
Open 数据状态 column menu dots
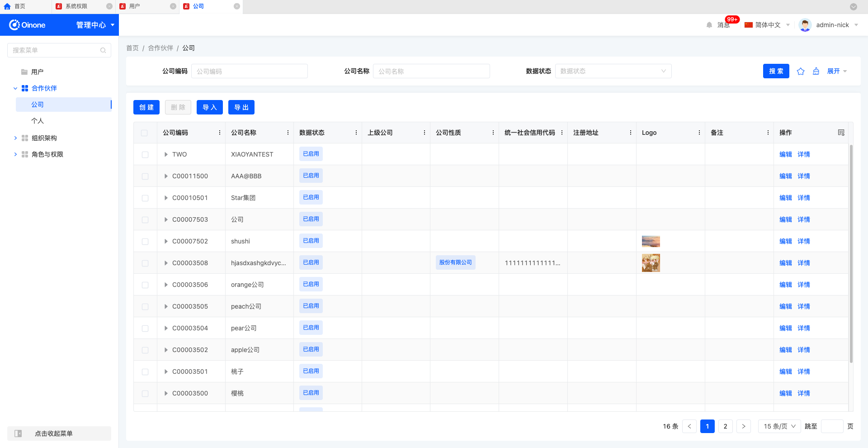pos(356,133)
